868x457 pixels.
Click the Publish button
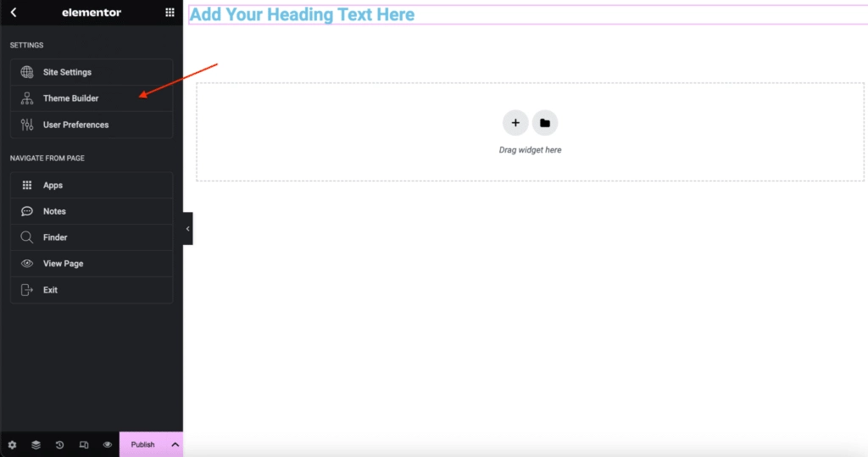pos(142,445)
